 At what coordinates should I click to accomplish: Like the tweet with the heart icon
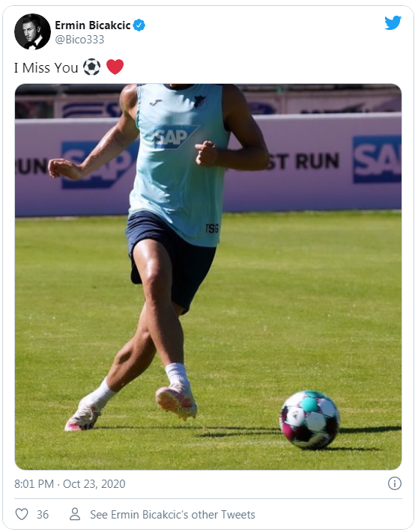[x=22, y=514]
